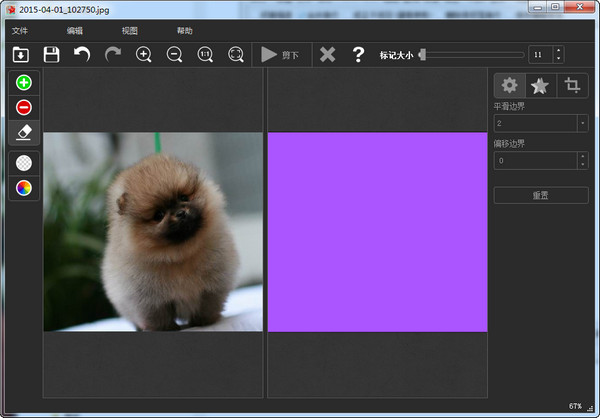Viewport: 600px width, 418px height.
Task: Redo the undone action
Action: click(x=113, y=54)
